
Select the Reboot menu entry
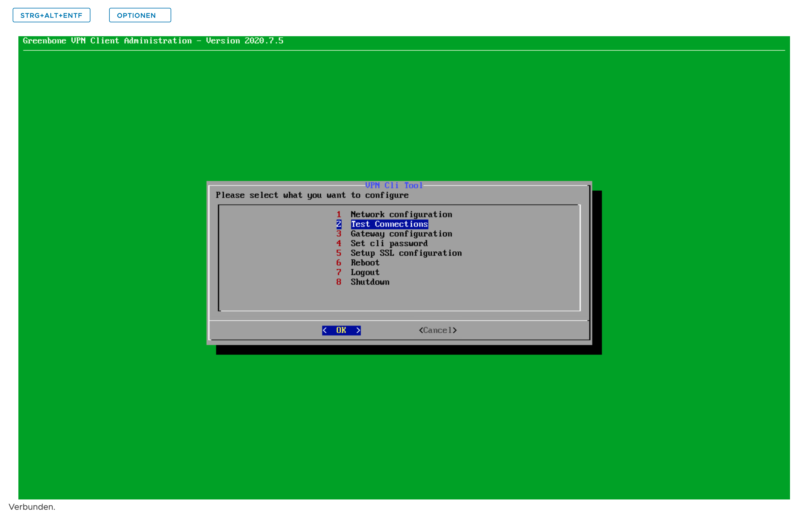358,263
